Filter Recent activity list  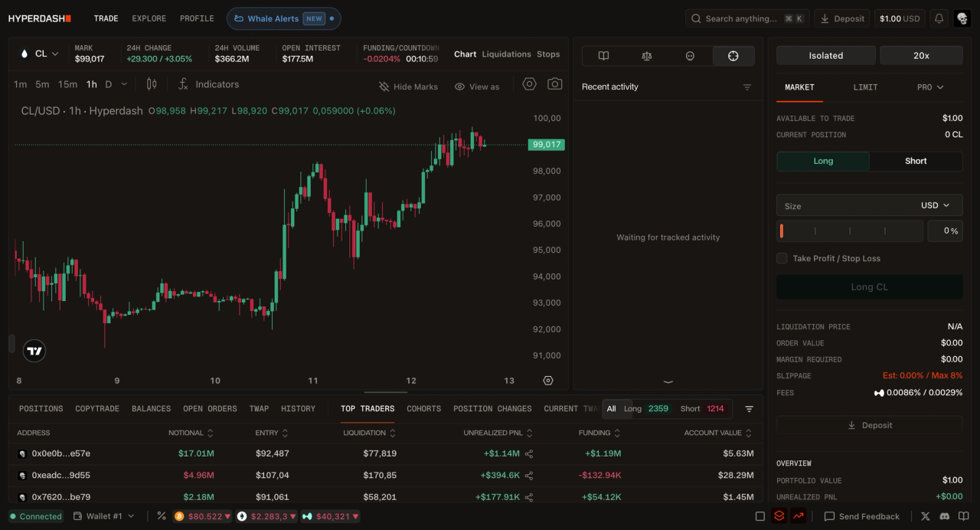(747, 87)
